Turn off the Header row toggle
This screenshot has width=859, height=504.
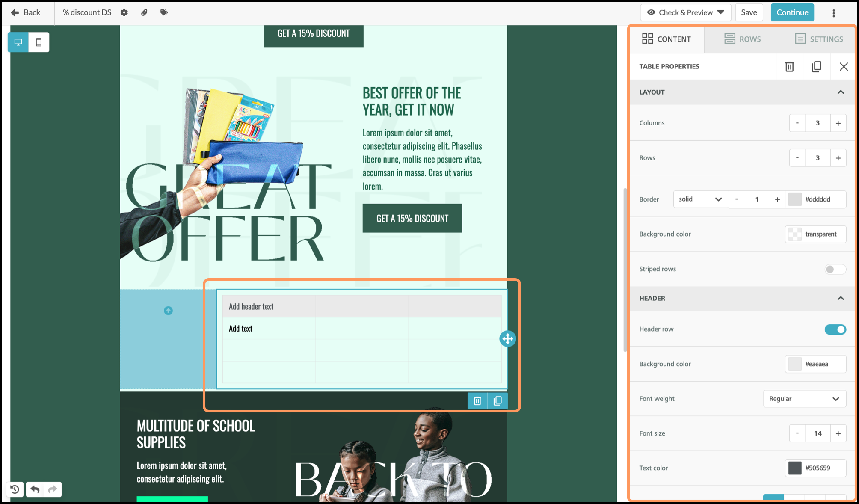[x=835, y=329]
